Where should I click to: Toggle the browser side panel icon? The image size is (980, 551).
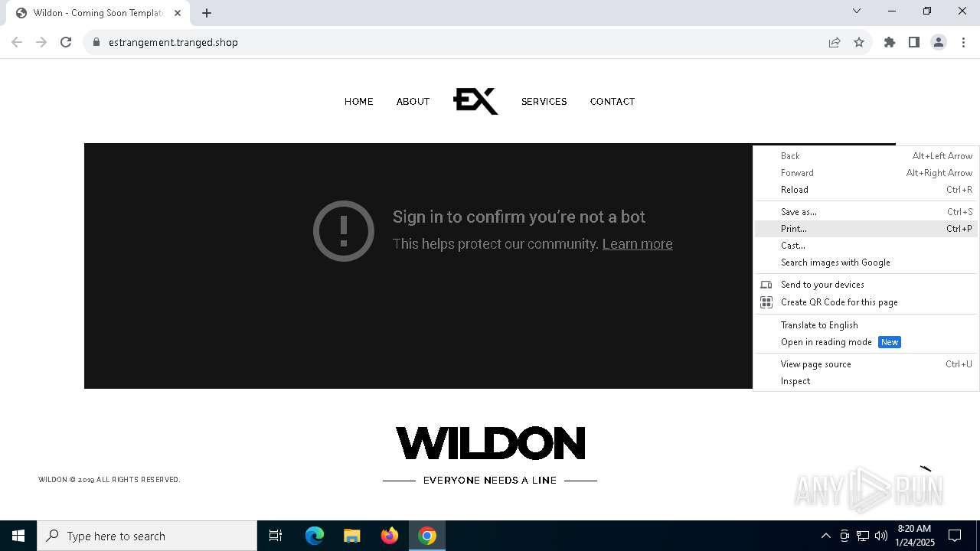pyautogui.click(x=914, y=42)
